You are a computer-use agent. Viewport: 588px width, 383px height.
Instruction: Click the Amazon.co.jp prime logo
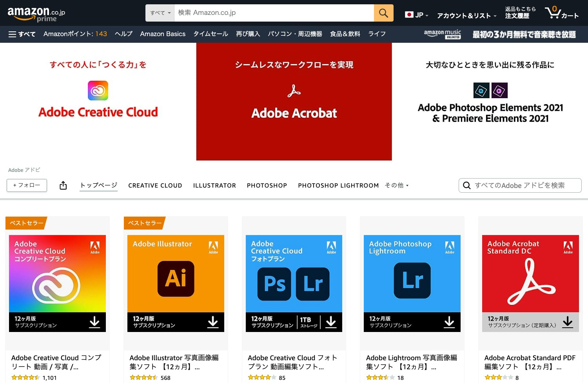36,14
